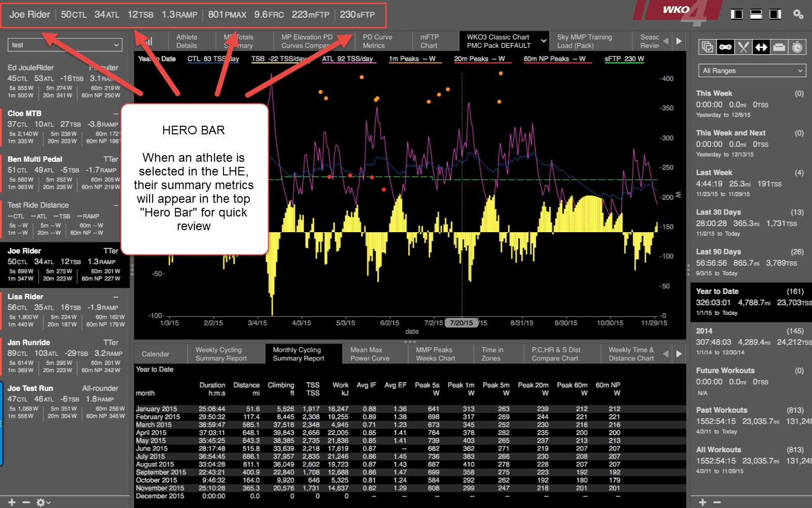Open Weekly Time & Distance Chart tab

tap(631, 354)
